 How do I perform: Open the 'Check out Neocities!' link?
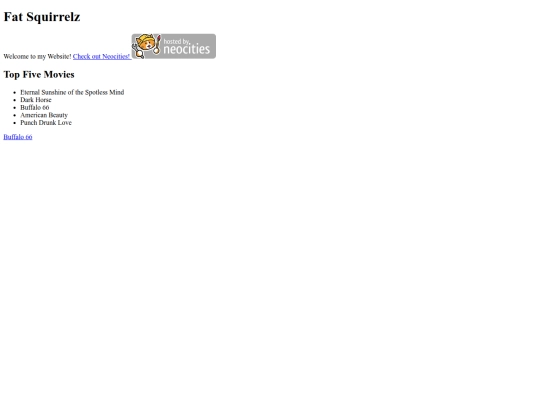[101, 56]
